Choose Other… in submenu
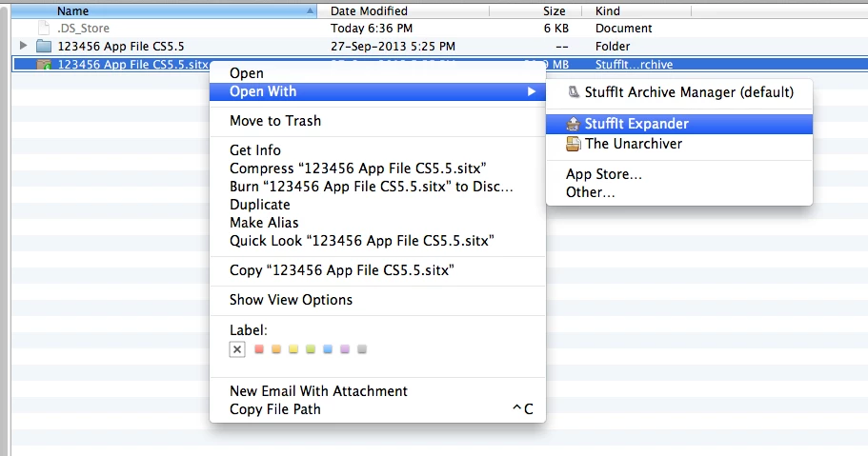Viewport: 868px width, 456px height. coord(679,192)
